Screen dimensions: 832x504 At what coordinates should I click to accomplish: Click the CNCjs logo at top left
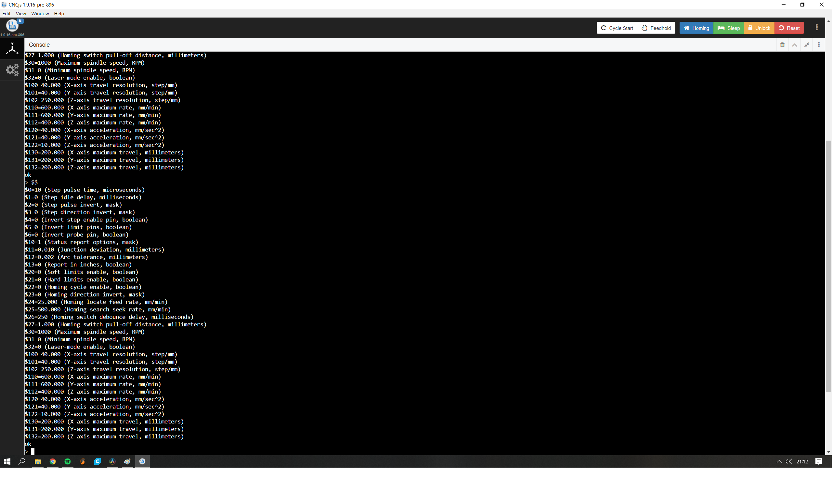[x=12, y=25]
